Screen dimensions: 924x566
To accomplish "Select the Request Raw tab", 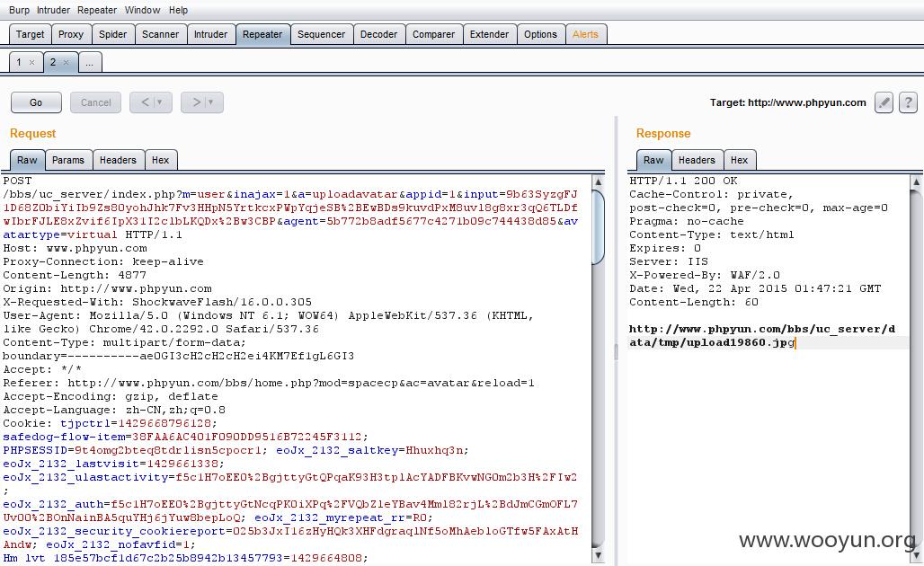I will click(27, 160).
